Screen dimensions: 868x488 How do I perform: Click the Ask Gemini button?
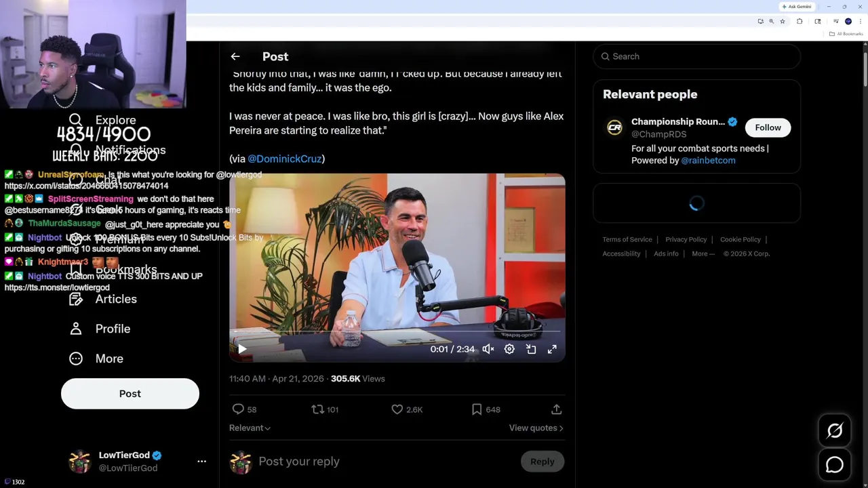(797, 7)
